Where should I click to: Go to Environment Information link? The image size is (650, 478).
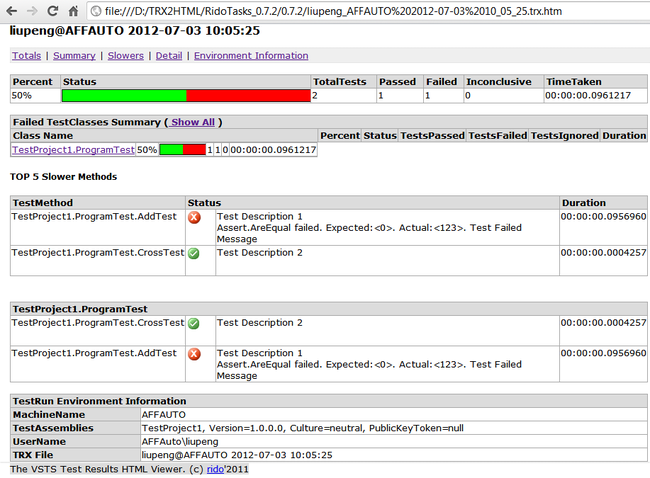(251, 56)
